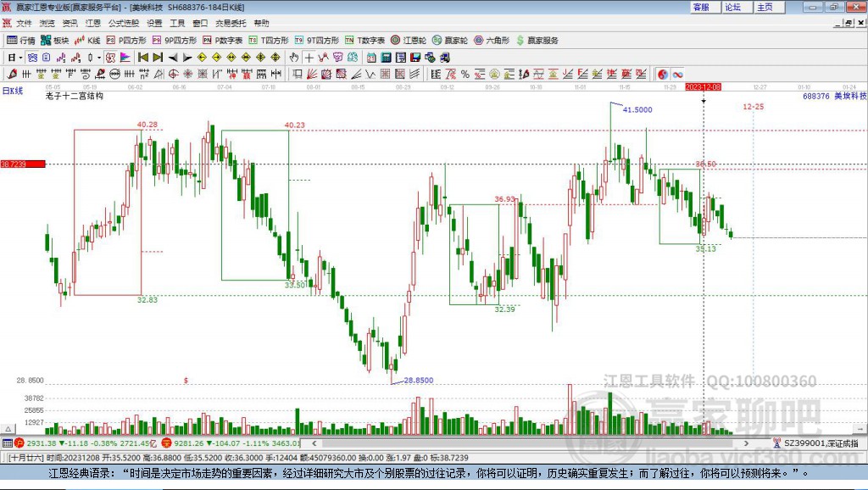Click the 主页 button
Viewport: 868px width, 490px height.
769,7
